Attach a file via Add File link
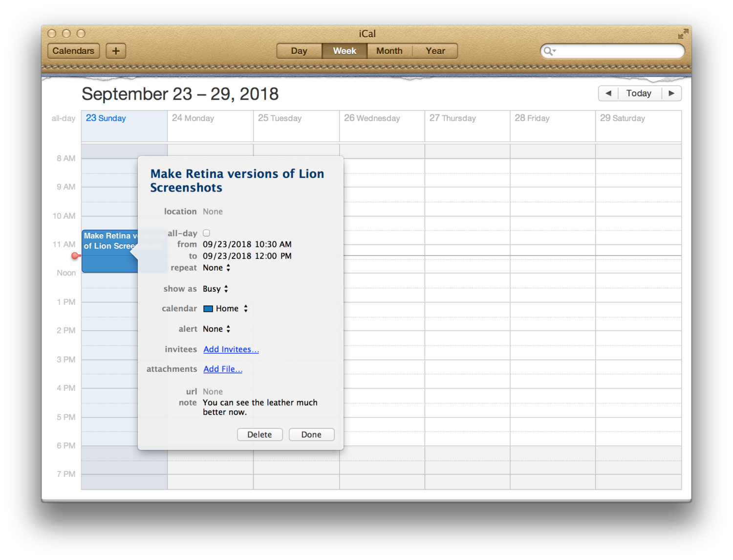 pos(222,369)
